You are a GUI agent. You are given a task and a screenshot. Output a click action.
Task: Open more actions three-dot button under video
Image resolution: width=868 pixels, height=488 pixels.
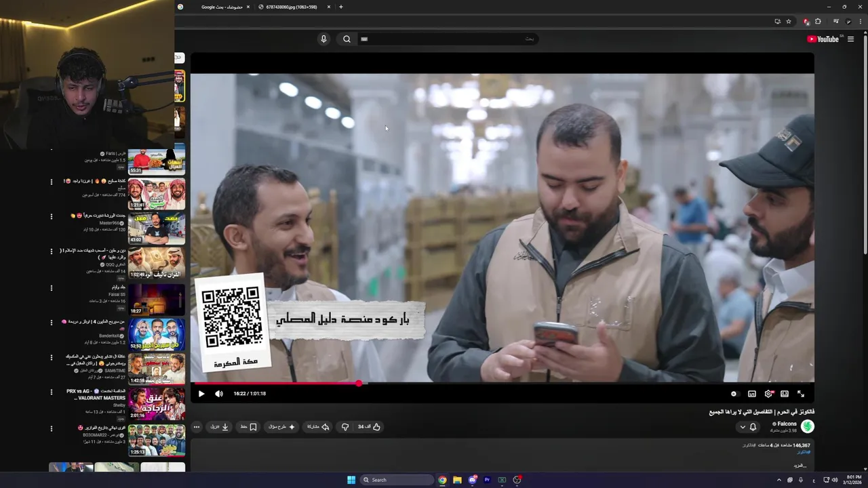197,427
